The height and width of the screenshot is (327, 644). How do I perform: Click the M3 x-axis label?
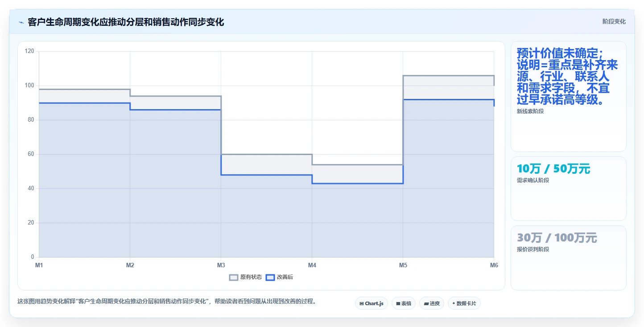[x=221, y=266]
